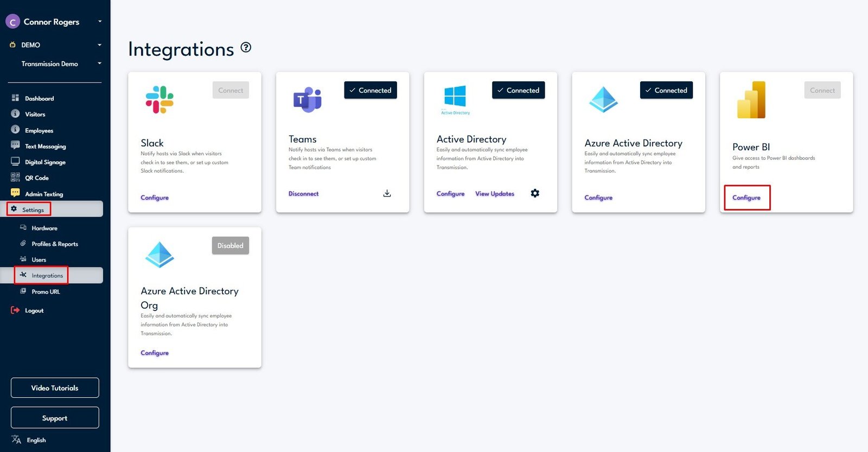
Task: Click the Slack card title text
Action: click(x=152, y=143)
